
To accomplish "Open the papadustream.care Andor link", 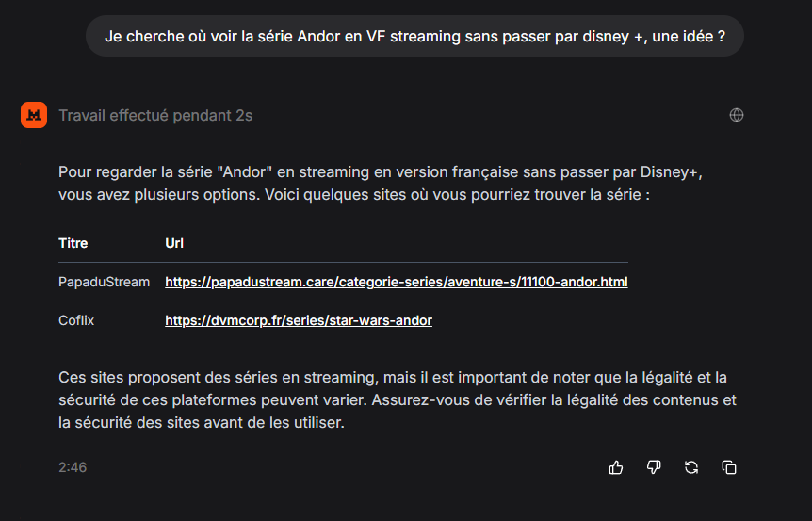I will [x=397, y=282].
